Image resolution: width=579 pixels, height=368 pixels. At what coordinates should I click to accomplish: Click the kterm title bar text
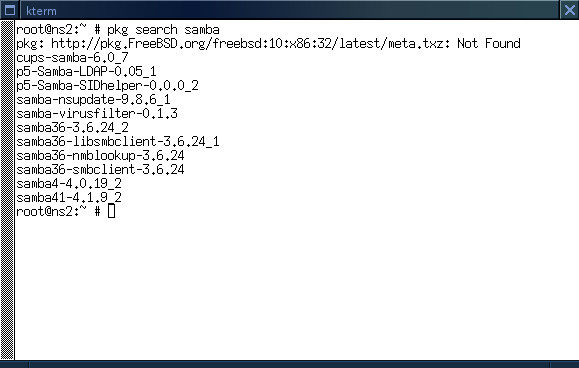41,11
